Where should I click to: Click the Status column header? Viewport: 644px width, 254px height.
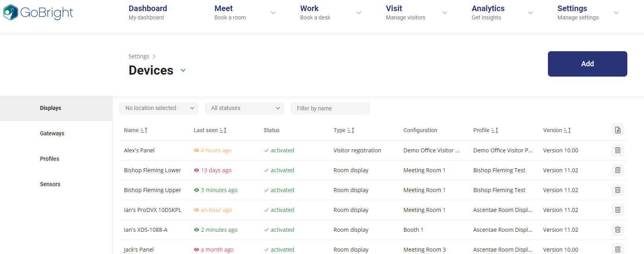(272, 130)
